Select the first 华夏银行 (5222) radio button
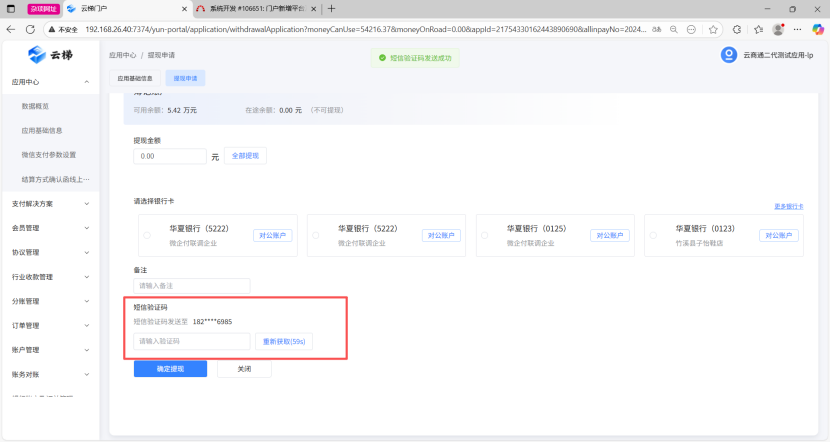 147,236
